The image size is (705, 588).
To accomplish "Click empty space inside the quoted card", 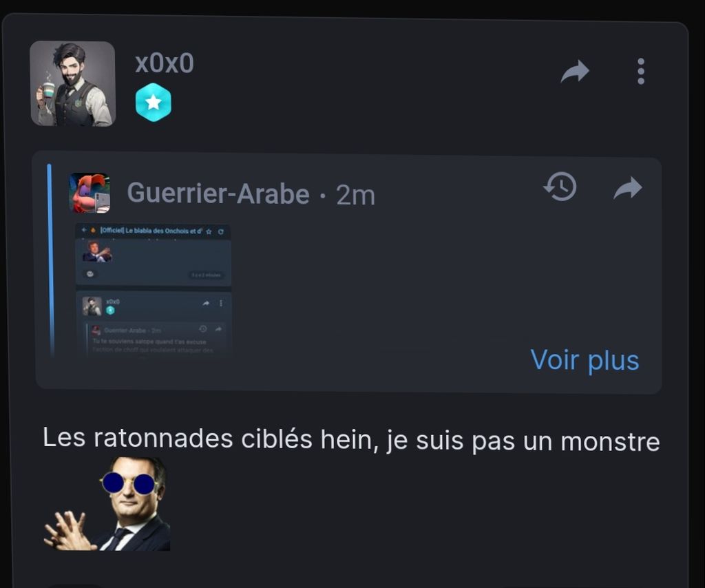I will (x=382, y=288).
